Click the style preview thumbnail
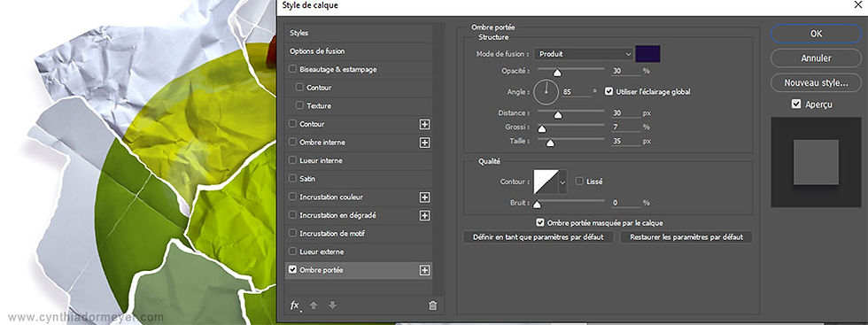This screenshot has width=868, height=325. 816,162
